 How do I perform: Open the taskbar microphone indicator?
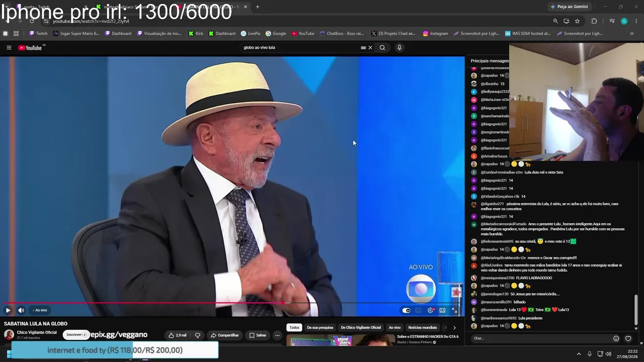click(590, 354)
